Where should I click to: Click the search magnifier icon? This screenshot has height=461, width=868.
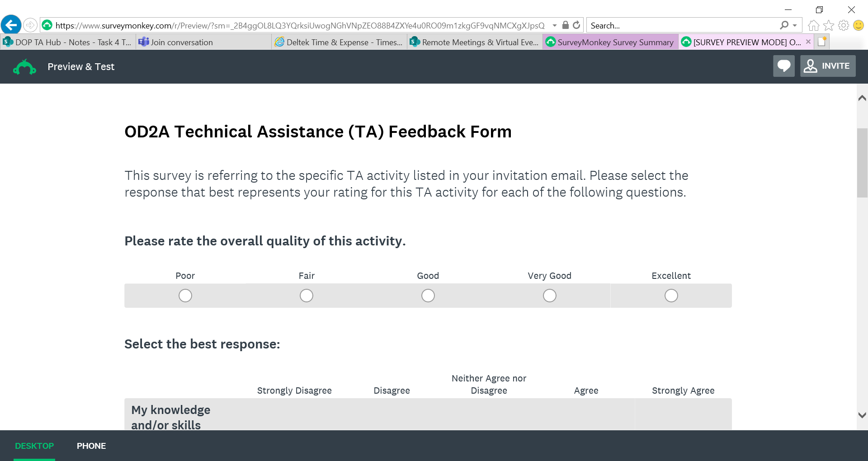point(784,25)
